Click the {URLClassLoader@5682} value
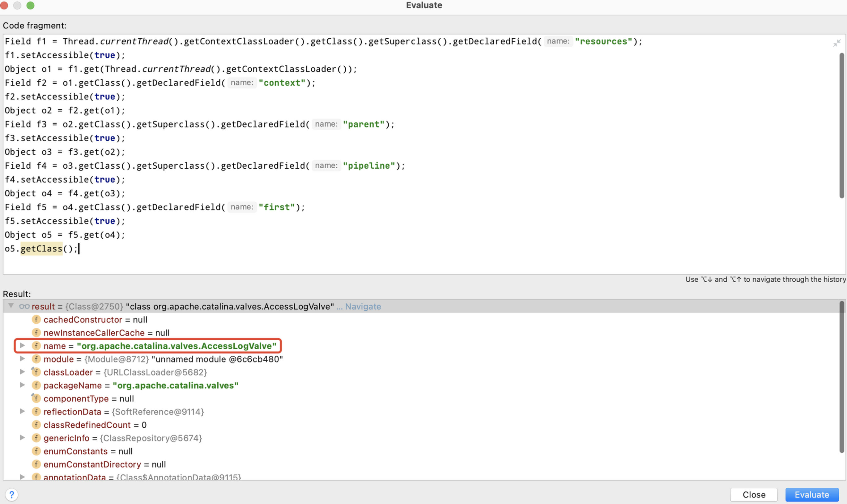The image size is (847, 504). (155, 372)
